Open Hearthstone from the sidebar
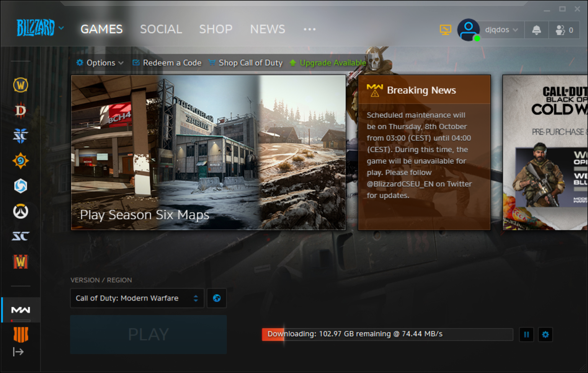 tap(21, 161)
